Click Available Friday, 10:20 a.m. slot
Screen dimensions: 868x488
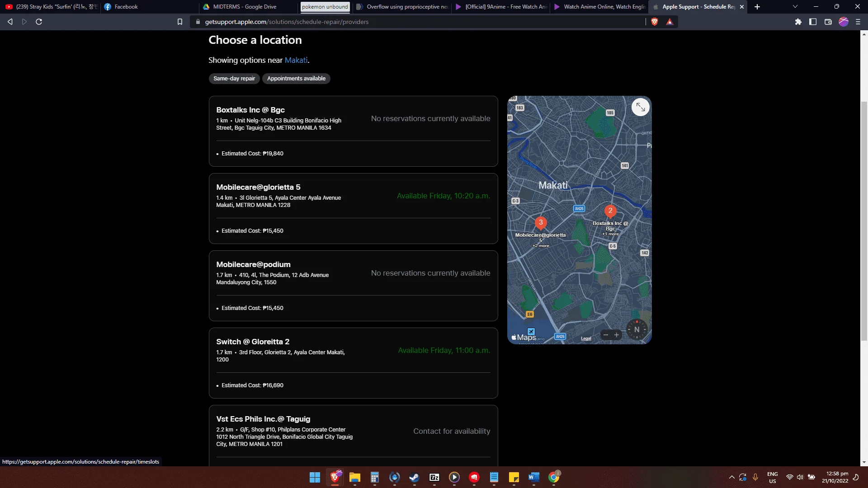(443, 196)
